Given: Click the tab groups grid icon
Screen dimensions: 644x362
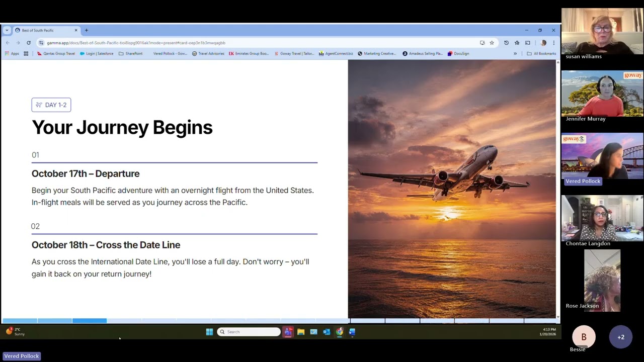Looking at the screenshot, I should [x=26, y=53].
